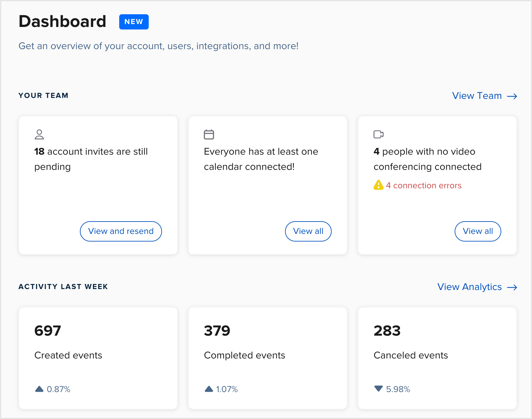Click the downward triangle beside 5.98%
Image resolution: width=532 pixels, height=419 pixels.
378,389
